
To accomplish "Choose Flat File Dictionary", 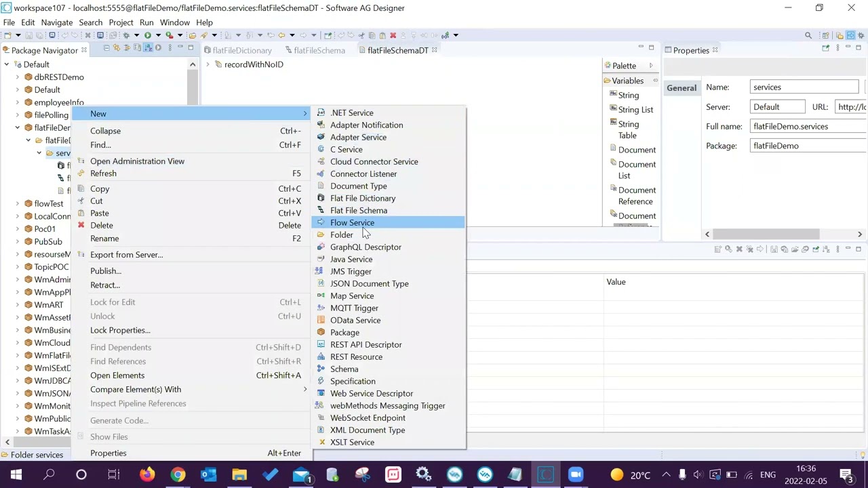I will click(x=389, y=198).
